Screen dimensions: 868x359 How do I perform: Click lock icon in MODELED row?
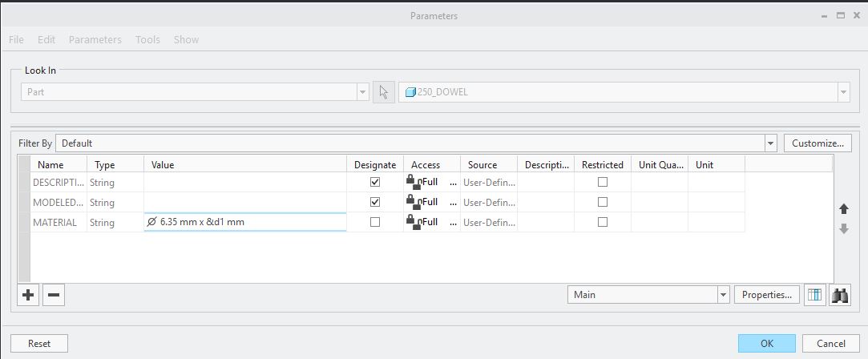click(413, 202)
